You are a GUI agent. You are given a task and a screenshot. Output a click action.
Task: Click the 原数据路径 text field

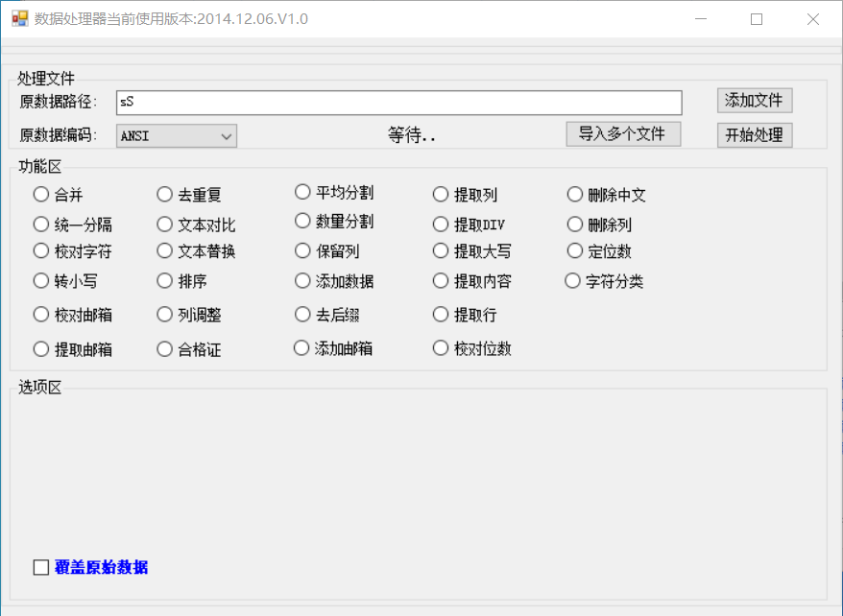pyautogui.click(x=398, y=102)
